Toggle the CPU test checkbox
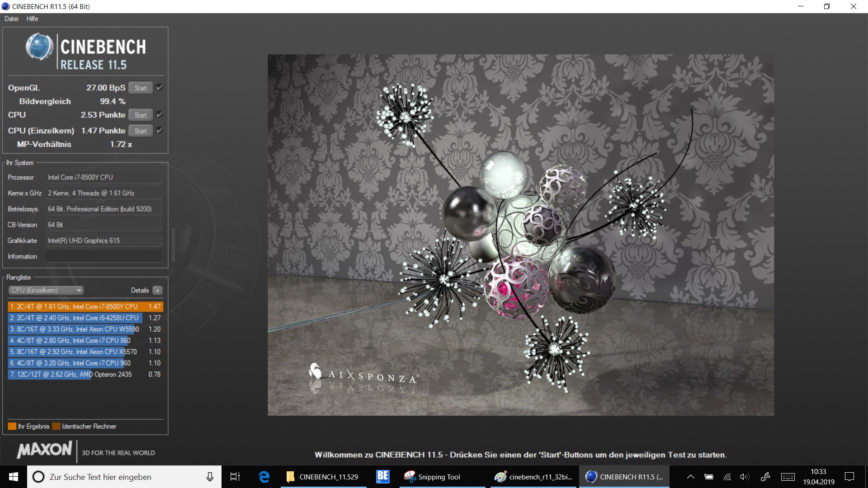The image size is (868, 488). coord(159,115)
